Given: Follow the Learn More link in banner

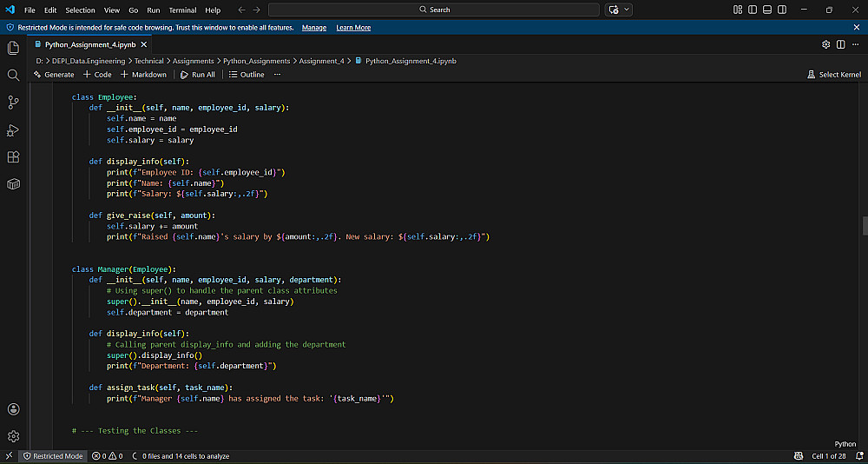Looking at the screenshot, I should tap(353, 28).
